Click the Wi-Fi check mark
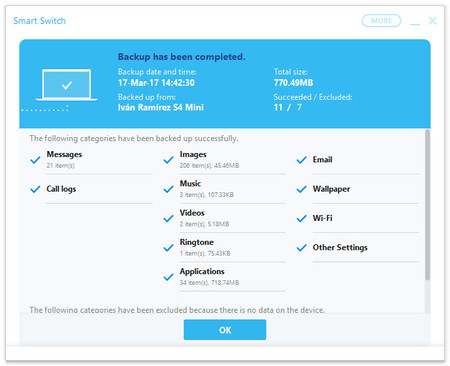 (301, 219)
